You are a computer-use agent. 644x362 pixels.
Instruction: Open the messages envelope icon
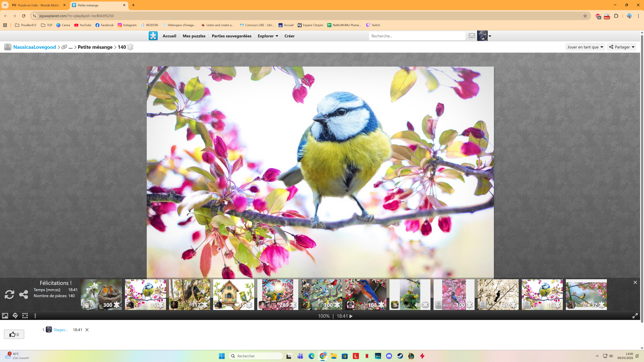pyautogui.click(x=471, y=36)
